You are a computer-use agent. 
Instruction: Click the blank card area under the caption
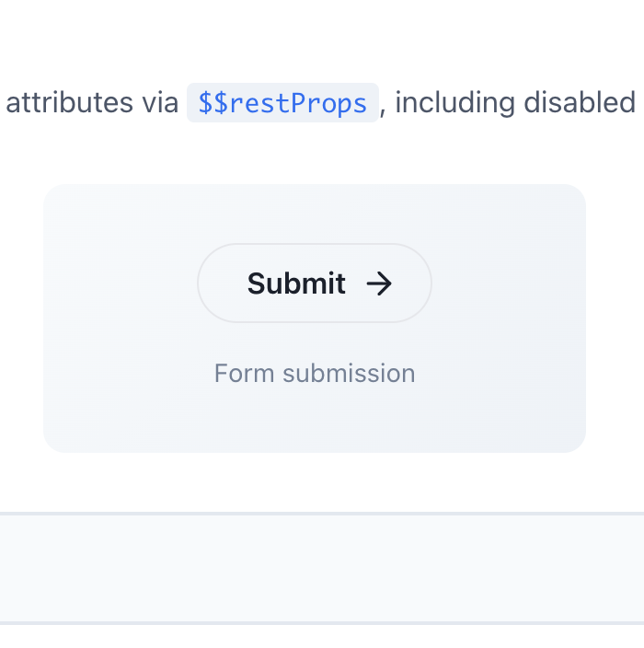(315, 419)
